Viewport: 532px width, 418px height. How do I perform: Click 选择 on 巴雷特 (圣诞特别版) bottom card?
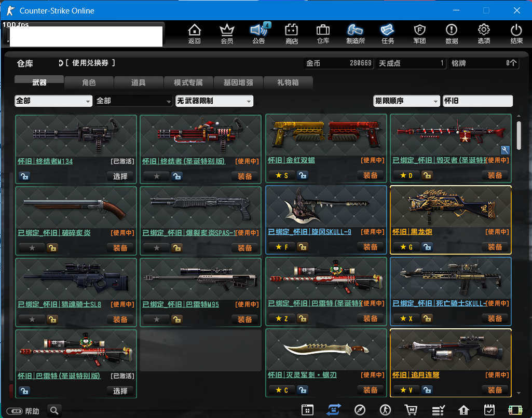(x=120, y=391)
